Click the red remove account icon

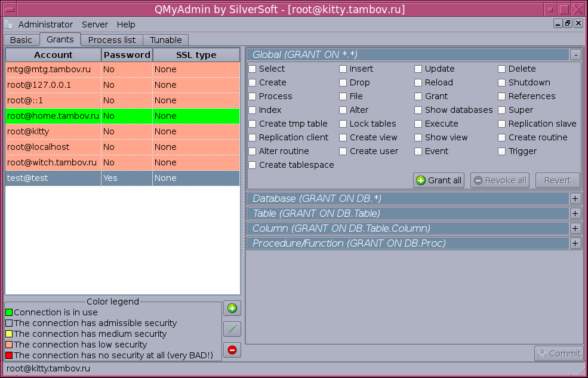(x=232, y=350)
